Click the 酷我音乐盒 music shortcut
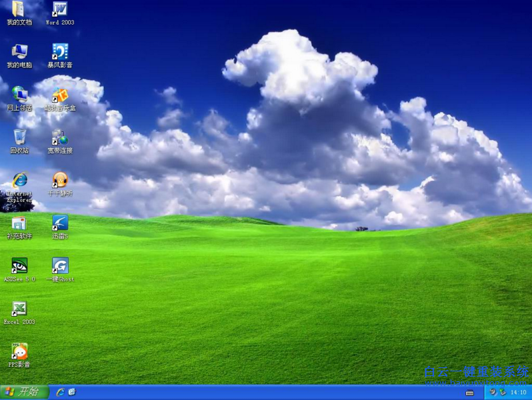 60,95
